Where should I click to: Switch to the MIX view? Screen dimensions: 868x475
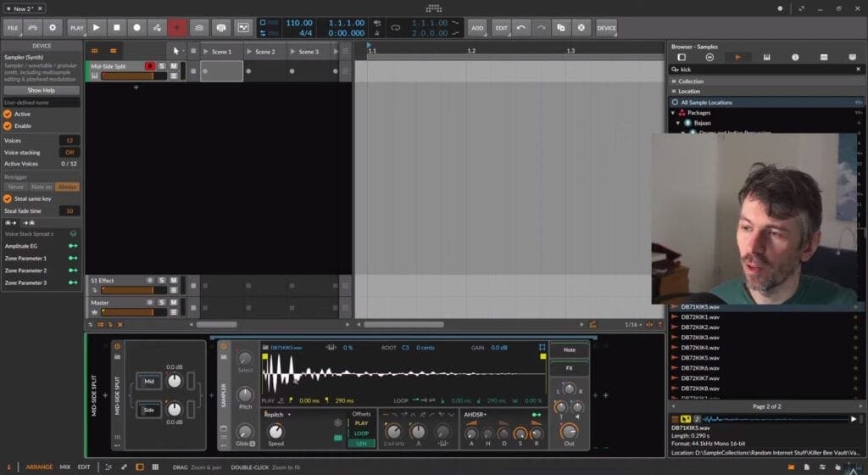[64, 467]
